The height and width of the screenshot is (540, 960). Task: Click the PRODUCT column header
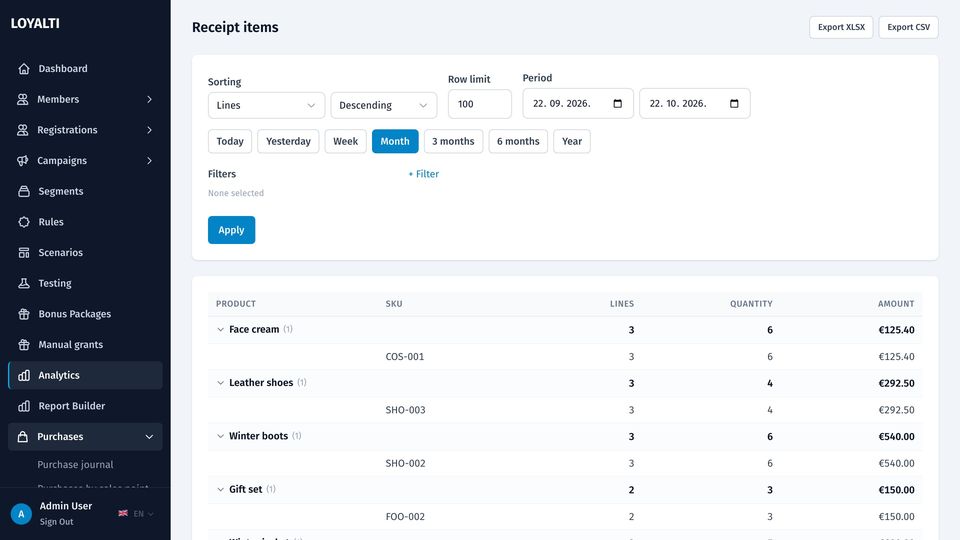tap(236, 304)
